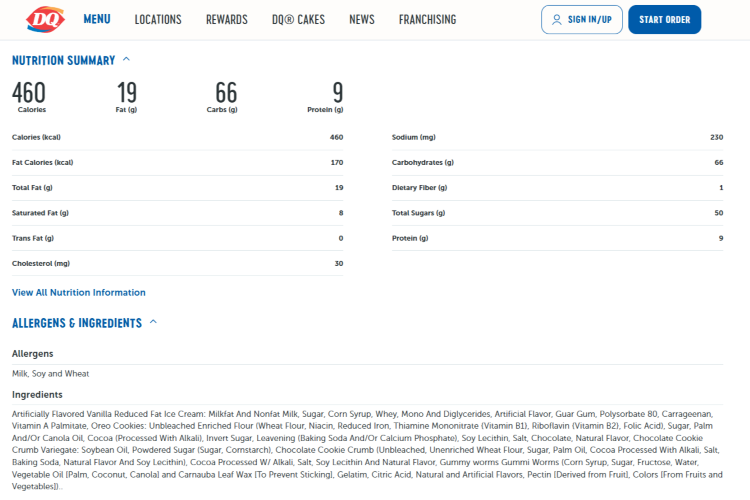Click the Nutrition Summary heading
This screenshot has width=750, height=500.
[64, 60]
